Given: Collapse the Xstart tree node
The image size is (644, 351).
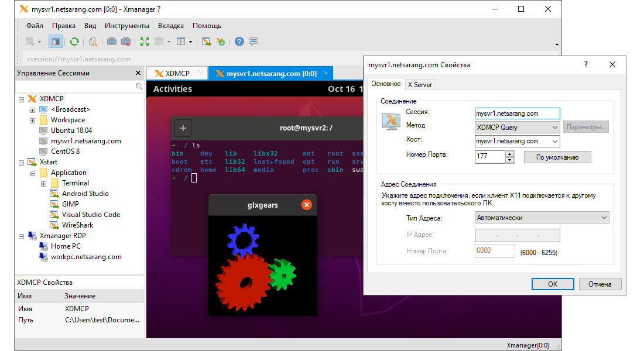Looking at the screenshot, I should (x=21, y=163).
